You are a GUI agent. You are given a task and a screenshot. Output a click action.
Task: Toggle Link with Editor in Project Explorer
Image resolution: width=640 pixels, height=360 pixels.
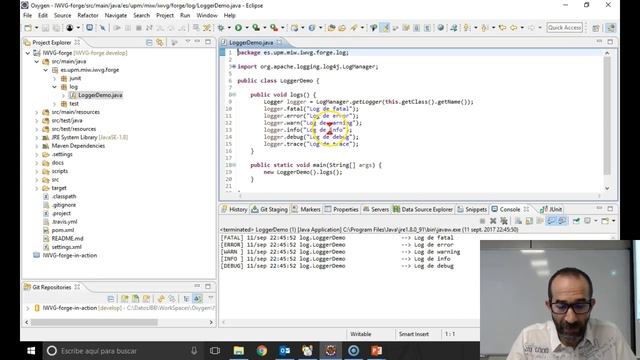tap(160, 42)
